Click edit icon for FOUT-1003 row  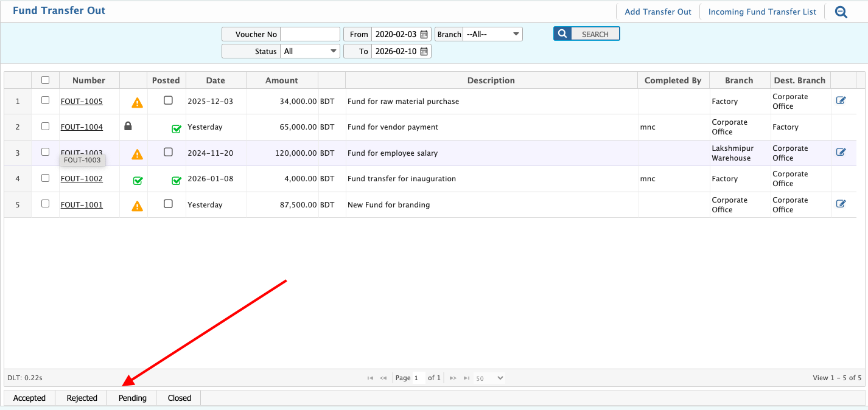click(x=841, y=153)
